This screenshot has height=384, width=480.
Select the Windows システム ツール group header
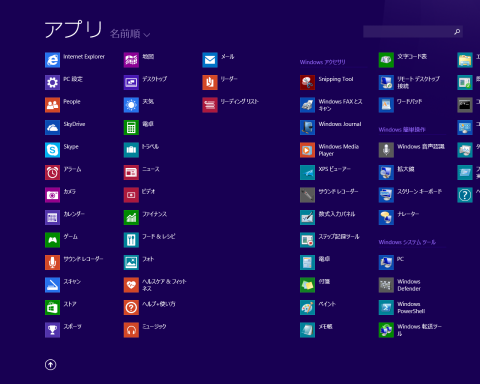[407, 242]
